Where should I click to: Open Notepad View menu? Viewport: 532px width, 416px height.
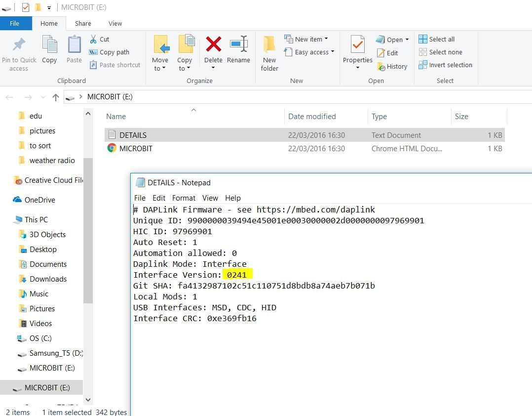coord(210,198)
